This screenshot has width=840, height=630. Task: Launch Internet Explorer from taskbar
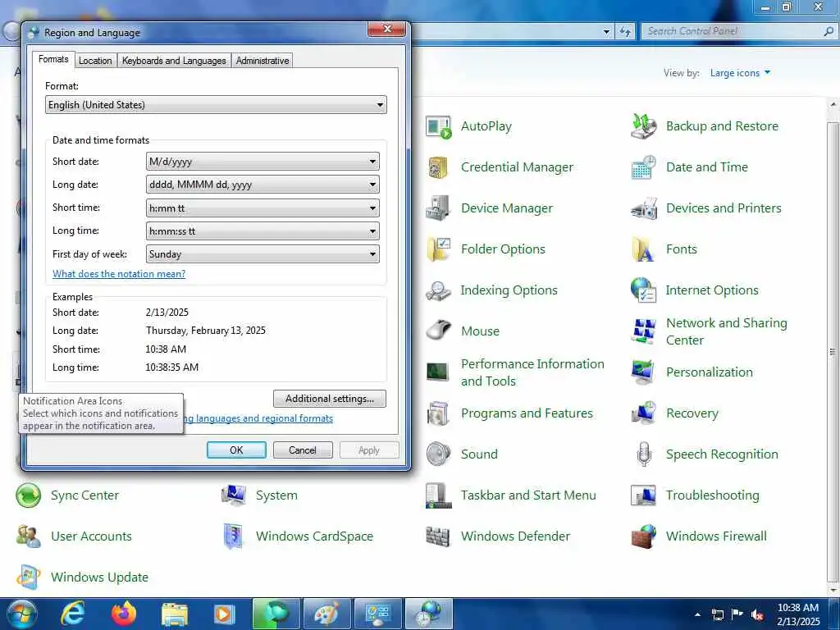pos(73,614)
